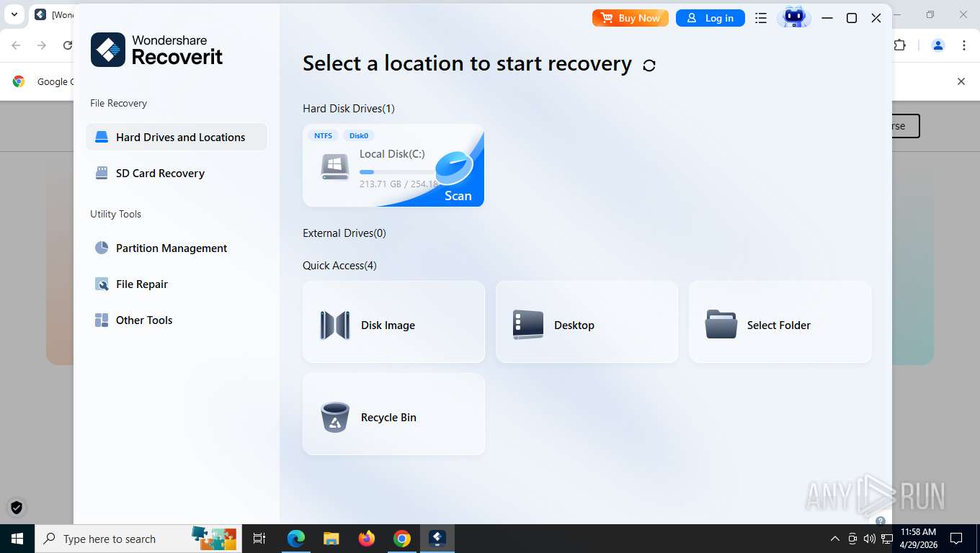Click the Partition Management pie icon

102,248
